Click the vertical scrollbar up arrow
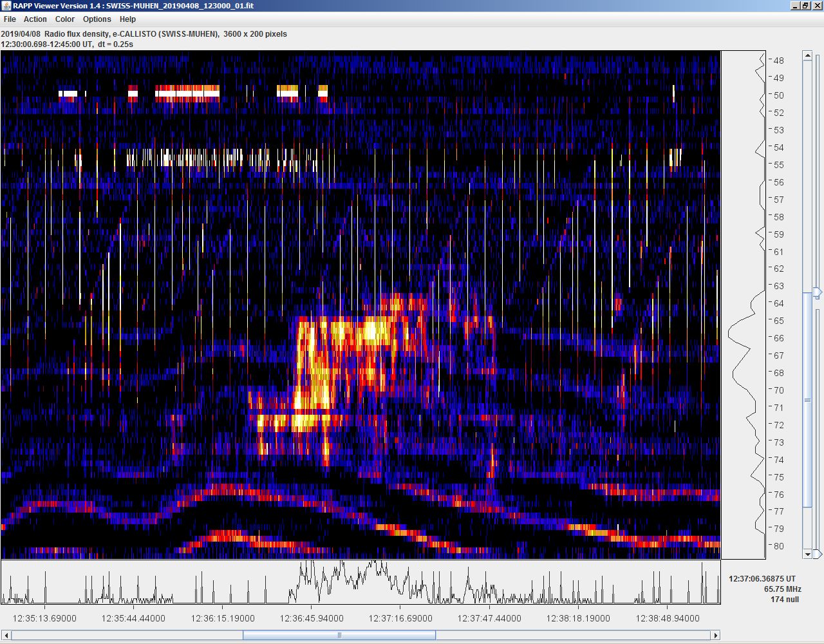 point(808,56)
